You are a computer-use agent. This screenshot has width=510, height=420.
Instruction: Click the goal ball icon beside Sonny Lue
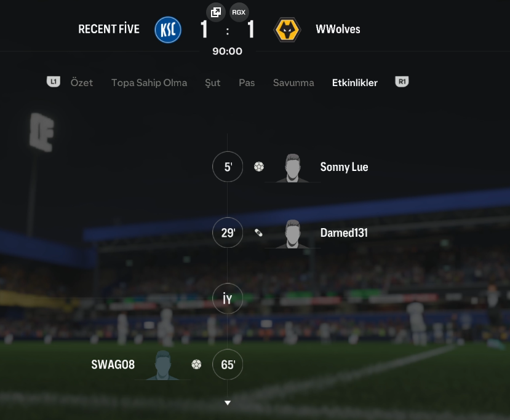[x=259, y=167]
